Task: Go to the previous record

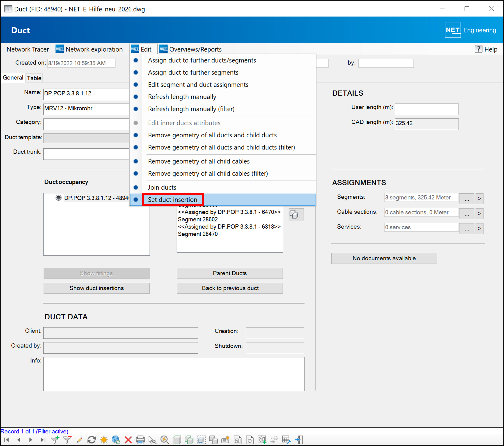Action: coord(19,440)
